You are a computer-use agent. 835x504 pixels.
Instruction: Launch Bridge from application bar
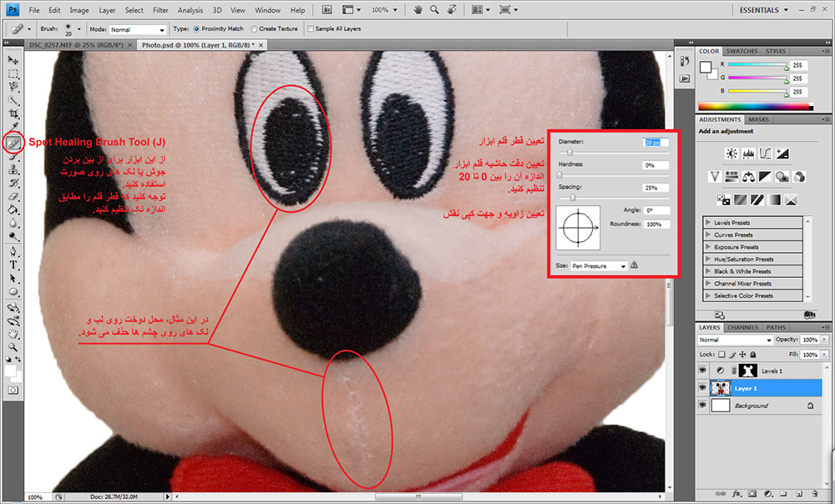click(327, 9)
